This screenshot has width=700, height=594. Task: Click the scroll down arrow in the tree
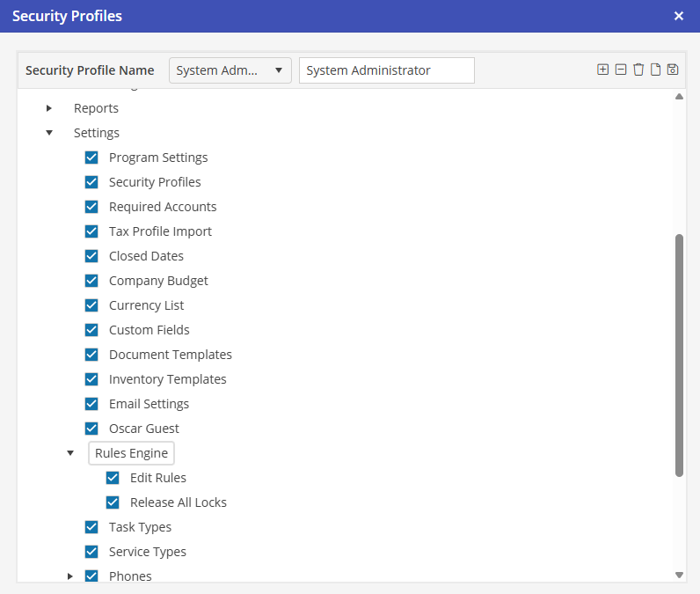click(679, 575)
